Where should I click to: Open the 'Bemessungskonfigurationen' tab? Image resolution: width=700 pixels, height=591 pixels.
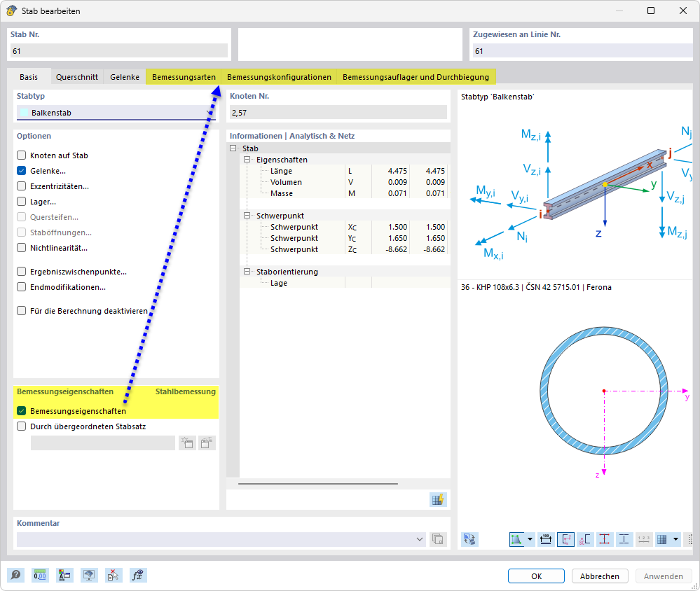point(279,77)
